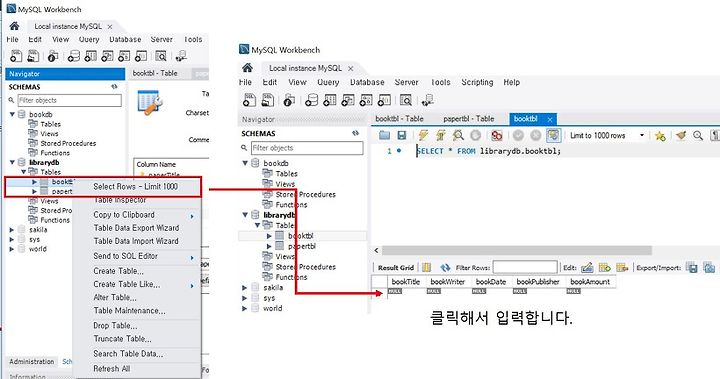Expand booktbl table node in query window
This screenshot has width=720, height=379.
(269, 236)
